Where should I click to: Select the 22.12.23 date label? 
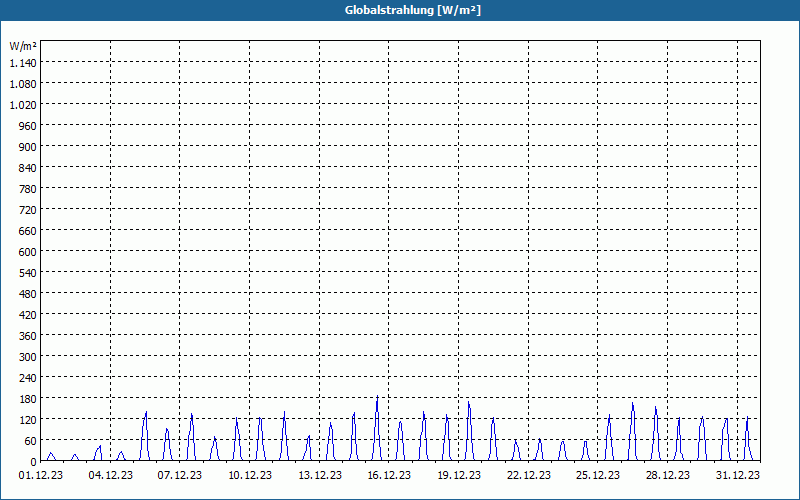(529, 475)
